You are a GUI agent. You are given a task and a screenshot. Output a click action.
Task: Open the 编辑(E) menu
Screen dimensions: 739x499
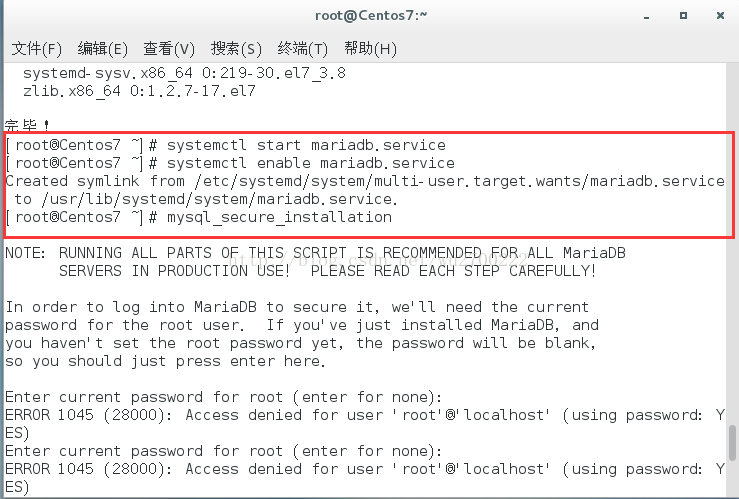[x=102, y=49]
